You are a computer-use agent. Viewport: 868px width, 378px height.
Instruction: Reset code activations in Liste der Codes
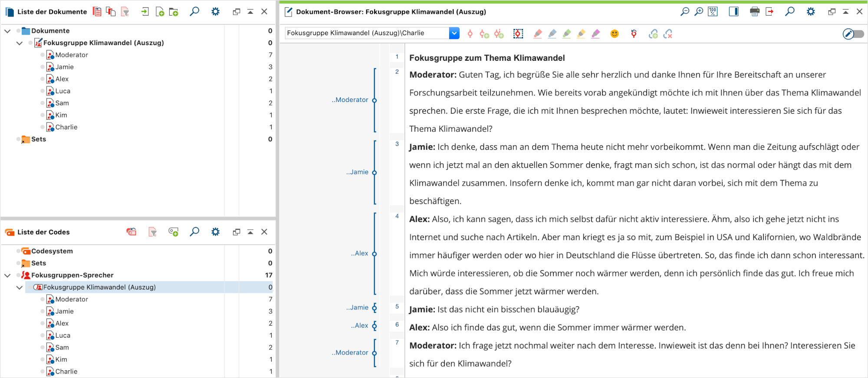coord(131,232)
